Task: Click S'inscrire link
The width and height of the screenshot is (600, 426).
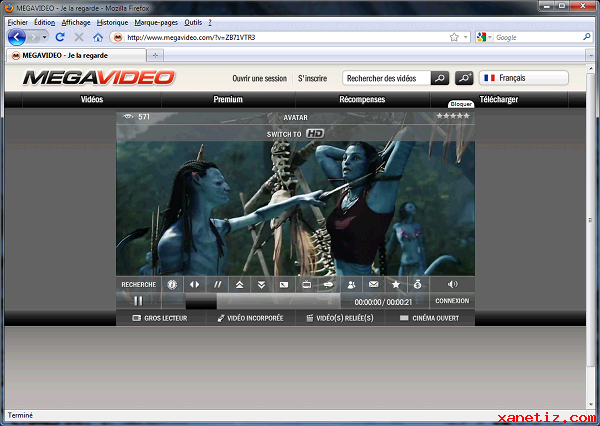Action: point(313,78)
